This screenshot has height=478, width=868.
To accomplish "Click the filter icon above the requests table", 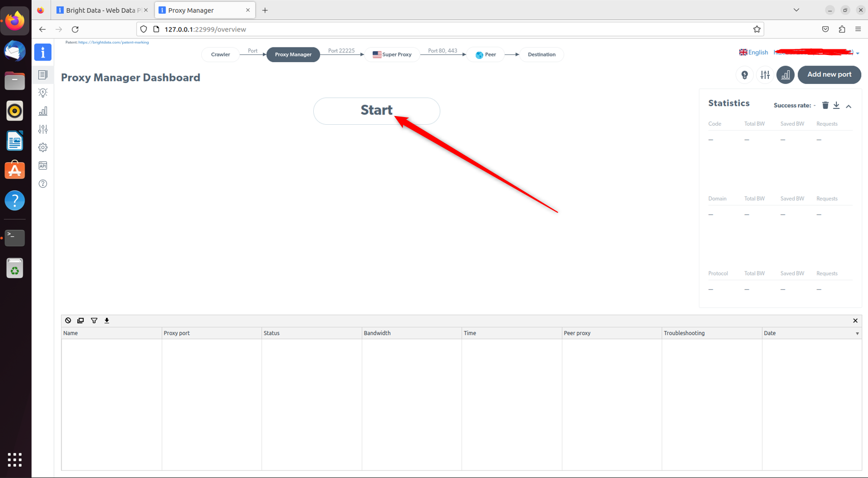I will pos(94,321).
